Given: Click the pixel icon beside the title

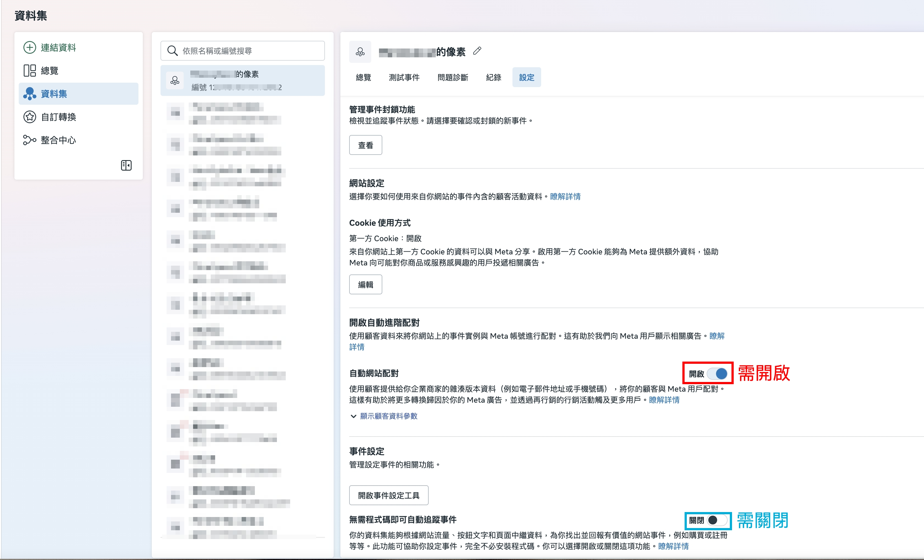Looking at the screenshot, I should 360,52.
